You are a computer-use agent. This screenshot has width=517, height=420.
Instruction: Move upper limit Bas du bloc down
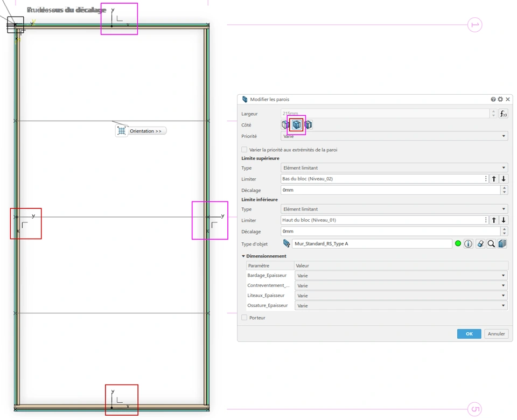(504, 179)
